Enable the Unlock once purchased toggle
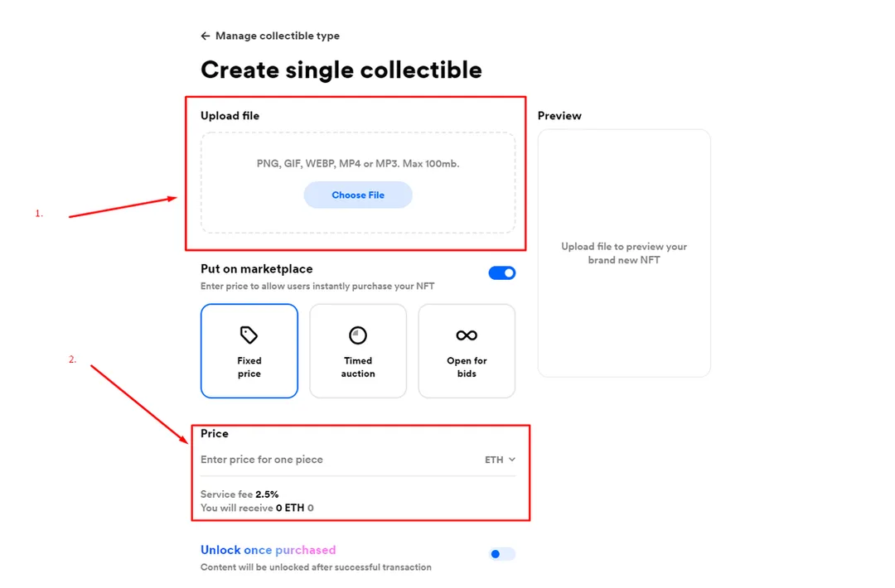The image size is (895, 588). point(502,554)
